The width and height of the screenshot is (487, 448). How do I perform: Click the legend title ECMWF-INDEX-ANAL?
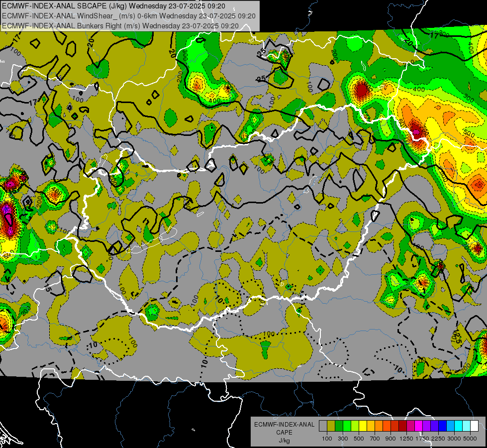[x=284, y=425]
